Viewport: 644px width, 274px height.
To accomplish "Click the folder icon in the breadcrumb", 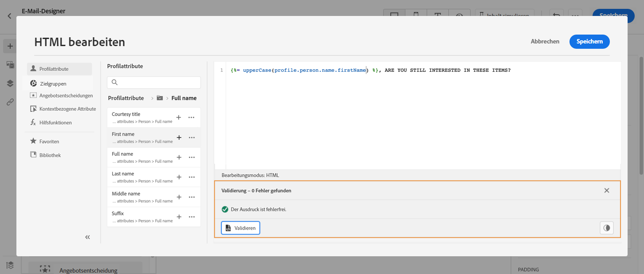I will (160, 98).
